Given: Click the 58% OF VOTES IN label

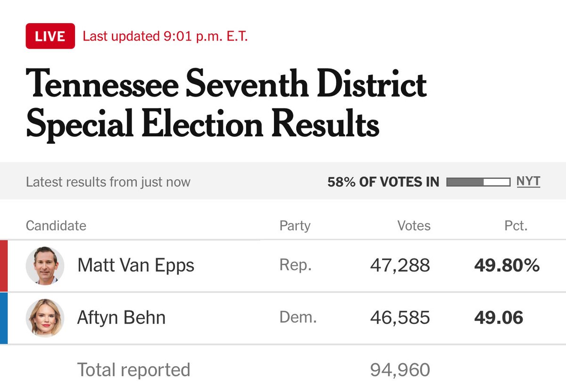Looking at the screenshot, I should coord(383,182).
